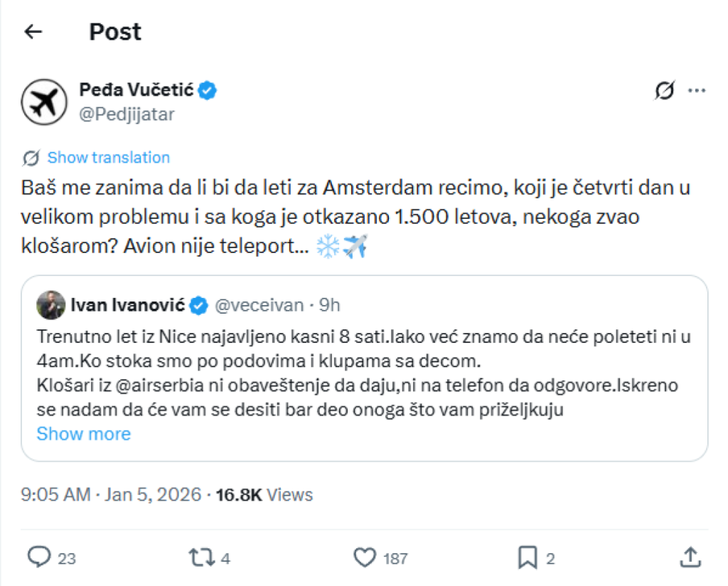
Task: Click the 9h timestamp on the quoted tweet
Action: click(328, 304)
